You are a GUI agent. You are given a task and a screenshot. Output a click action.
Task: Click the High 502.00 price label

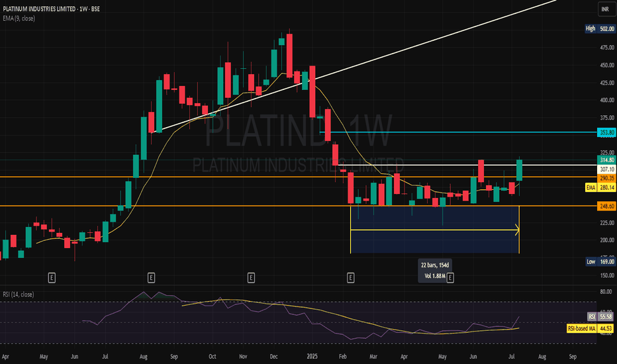click(600, 28)
